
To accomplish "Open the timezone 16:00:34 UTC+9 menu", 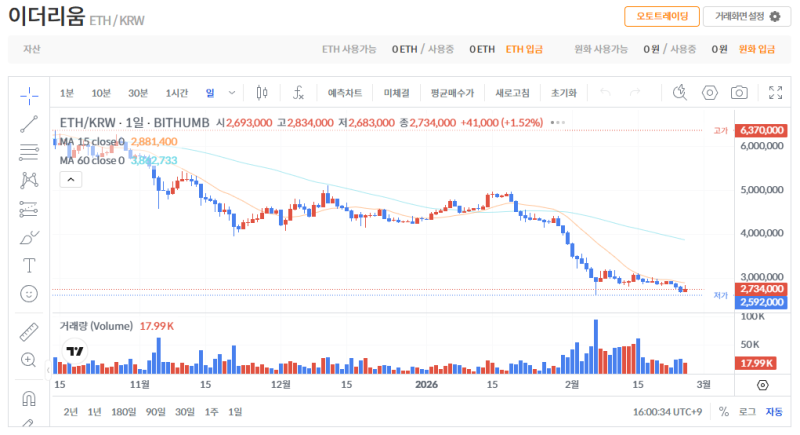I will [x=667, y=412].
